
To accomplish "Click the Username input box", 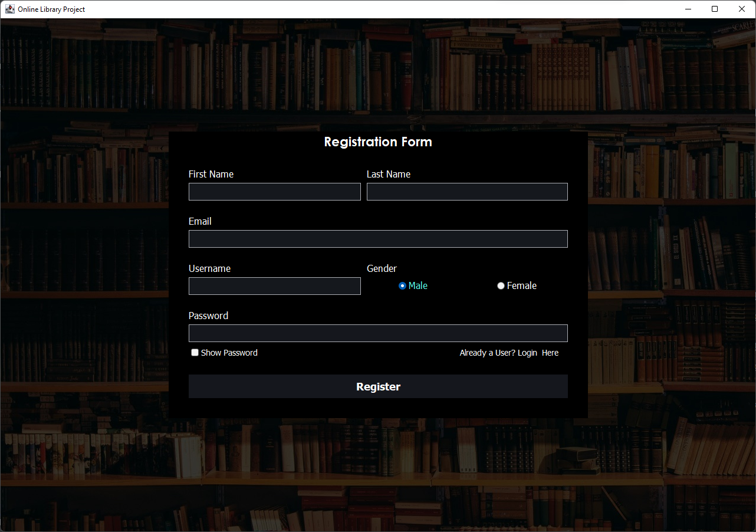I will 274,286.
